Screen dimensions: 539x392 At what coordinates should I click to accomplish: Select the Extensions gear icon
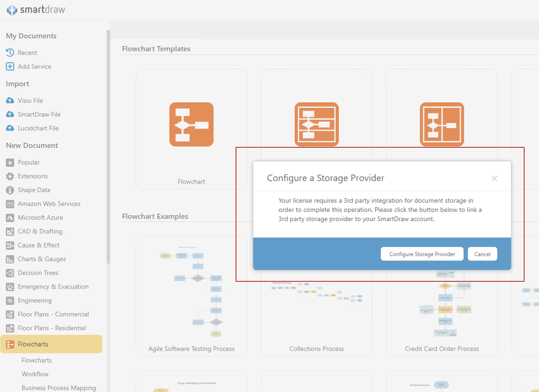click(10, 176)
